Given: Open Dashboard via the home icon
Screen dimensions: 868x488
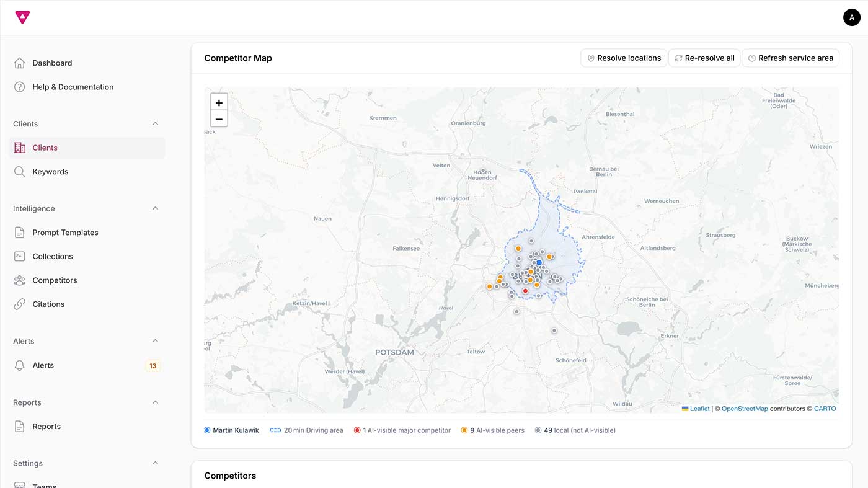Looking at the screenshot, I should click(19, 62).
